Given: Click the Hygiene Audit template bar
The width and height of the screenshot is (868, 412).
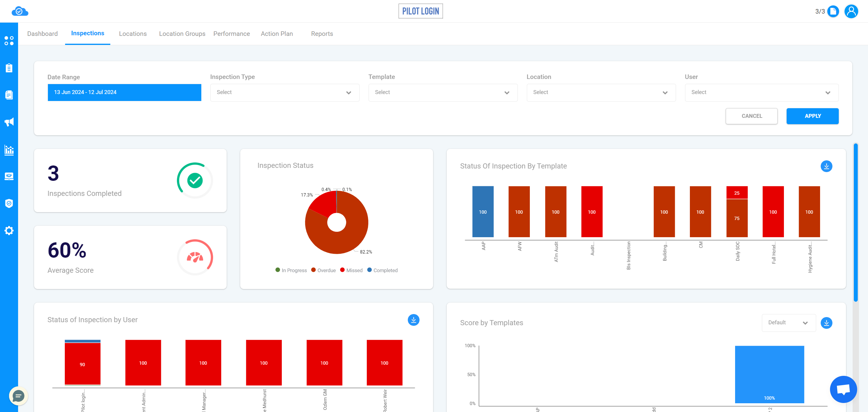Looking at the screenshot, I should click(x=809, y=212).
